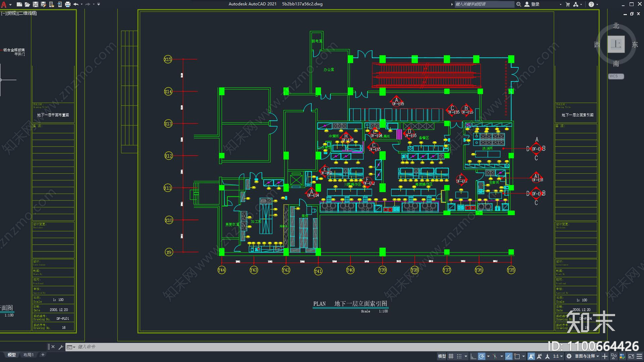Image resolution: width=644 pixels, height=362 pixels.
Task: Open the 二维线框 visual style menu
Action: 28,13
